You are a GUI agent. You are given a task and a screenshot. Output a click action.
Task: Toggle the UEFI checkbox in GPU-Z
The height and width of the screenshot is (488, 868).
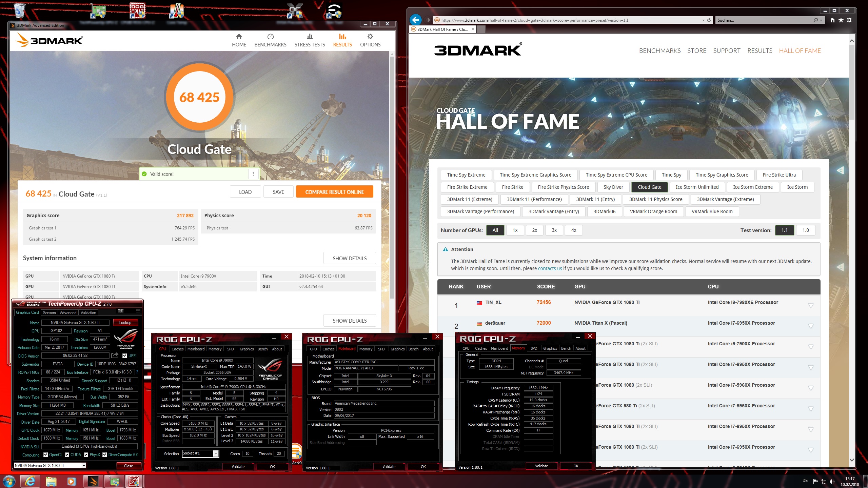click(125, 355)
